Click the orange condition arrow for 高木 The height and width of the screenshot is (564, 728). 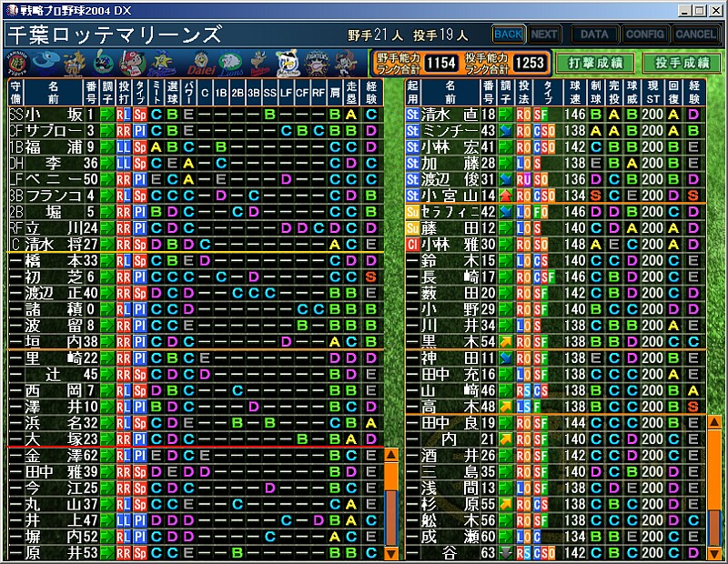[x=505, y=407]
